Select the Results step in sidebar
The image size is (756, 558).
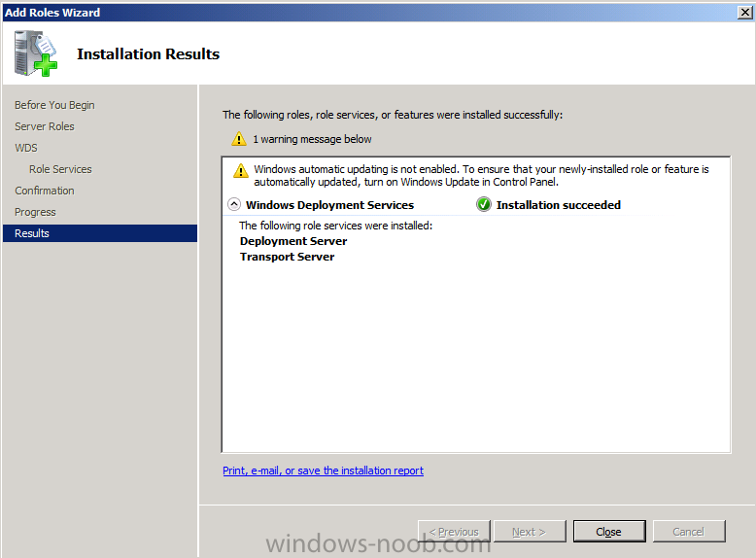[x=100, y=233]
